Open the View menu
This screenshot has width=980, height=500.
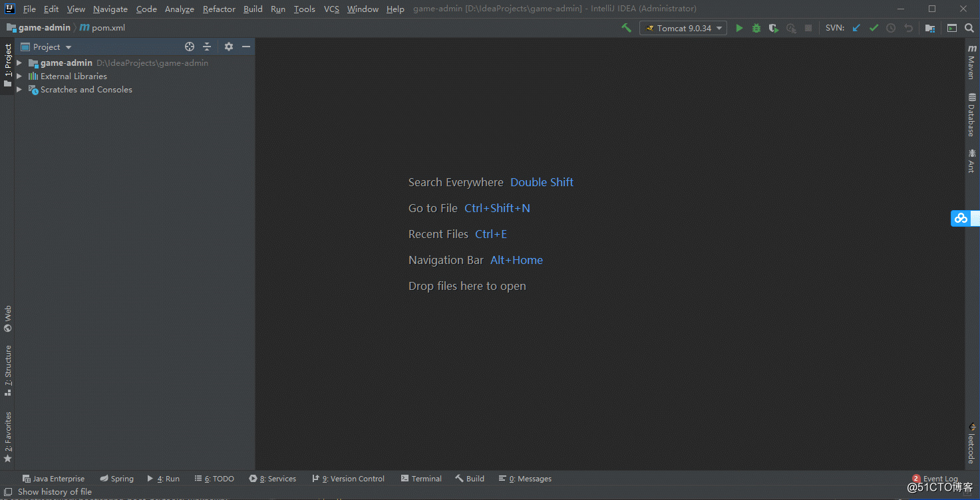(x=76, y=9)
